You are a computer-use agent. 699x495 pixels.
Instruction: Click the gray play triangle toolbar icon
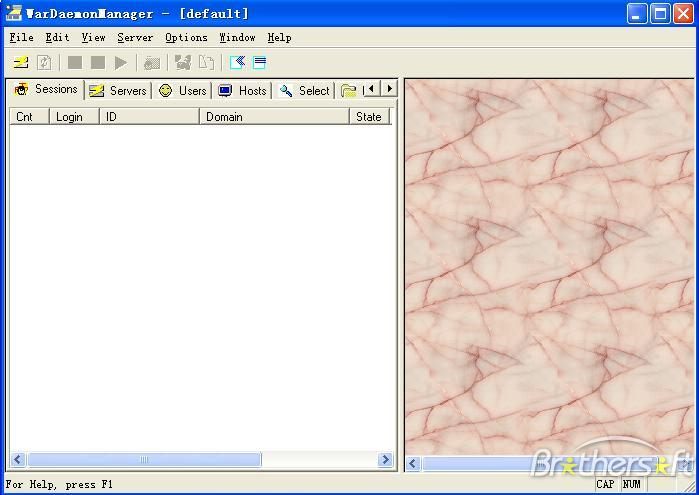pyautogui.click(x=120, y=62)
